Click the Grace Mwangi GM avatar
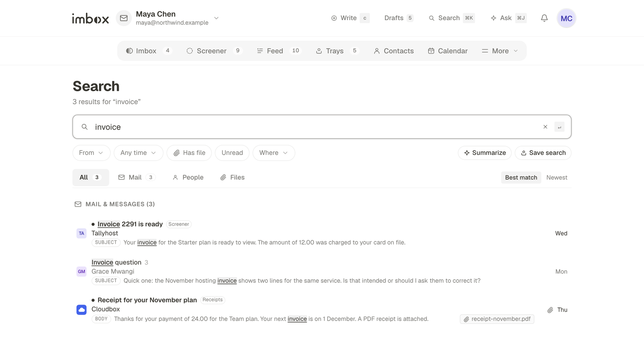The height and width of the screenshot is (344, 644). pyautogui.click(x=81, y=272)
